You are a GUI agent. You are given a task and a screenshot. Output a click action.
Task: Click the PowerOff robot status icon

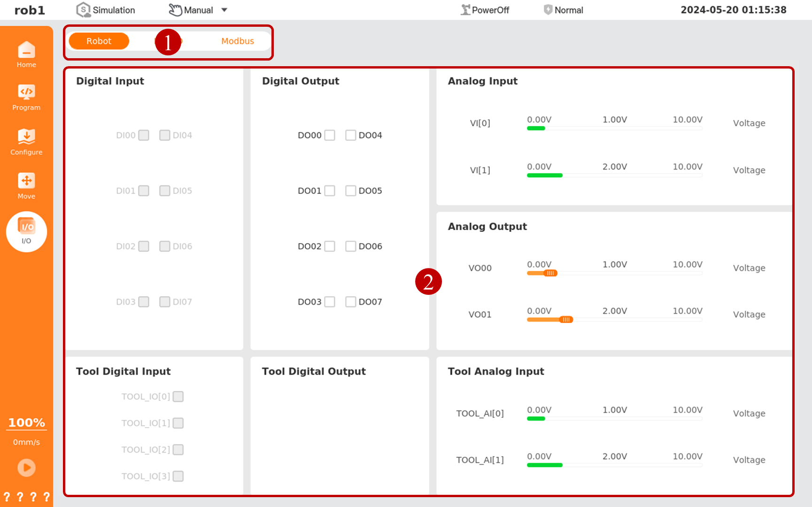click(465, 10)
